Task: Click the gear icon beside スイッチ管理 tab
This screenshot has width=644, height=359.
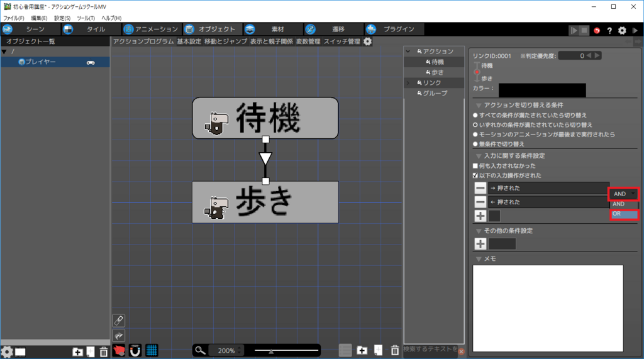Action: (367, 41)
